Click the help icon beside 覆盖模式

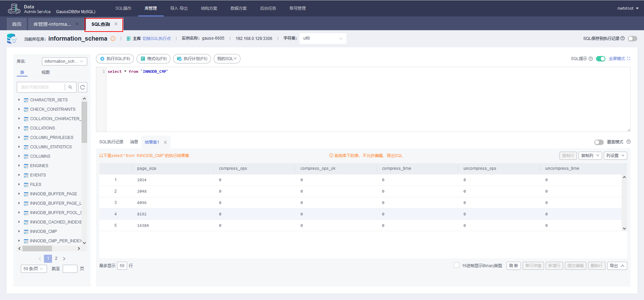(629, 142)
